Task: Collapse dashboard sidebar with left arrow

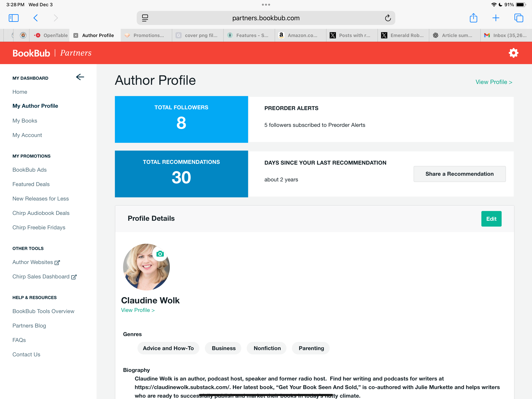Action: point(80,77)
